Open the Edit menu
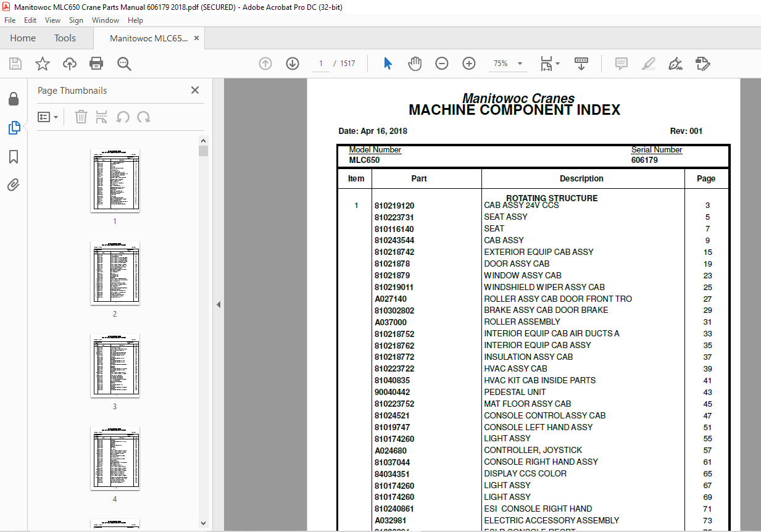 coord(30,20)
